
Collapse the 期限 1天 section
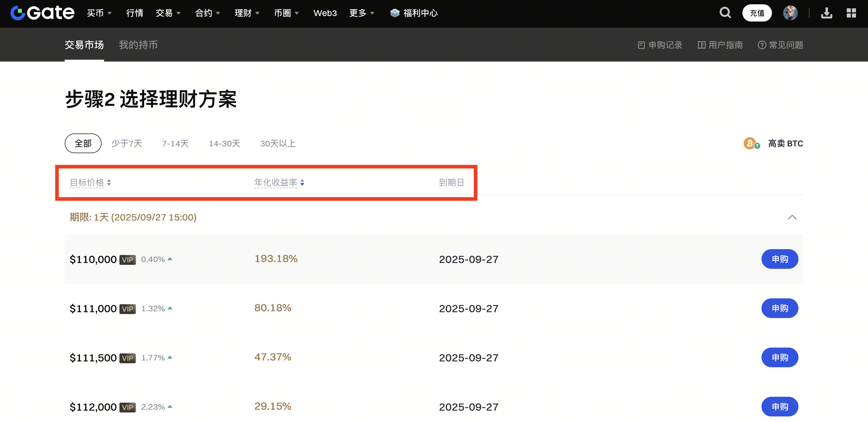click(x=792, y=217)
